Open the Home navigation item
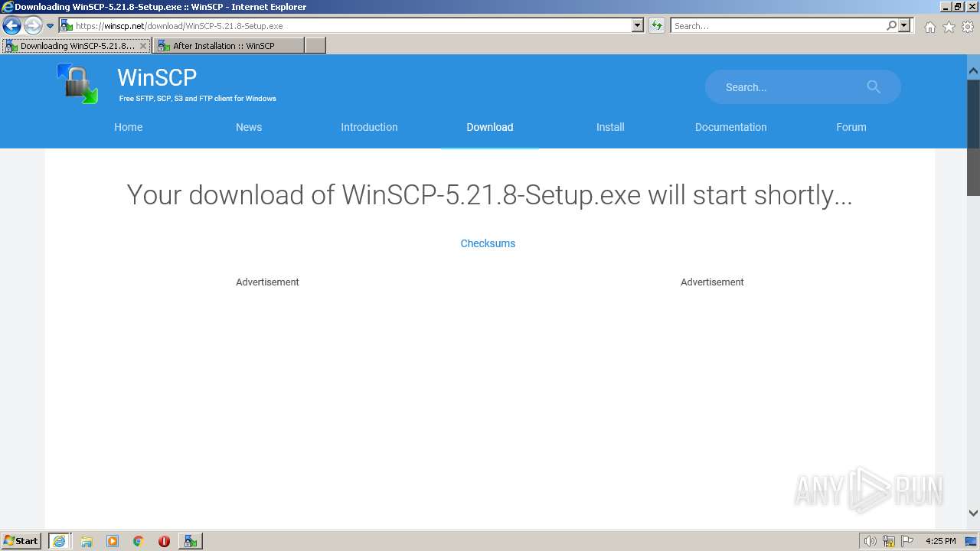Viewport: 980px width, 551px height. [129, 127]
